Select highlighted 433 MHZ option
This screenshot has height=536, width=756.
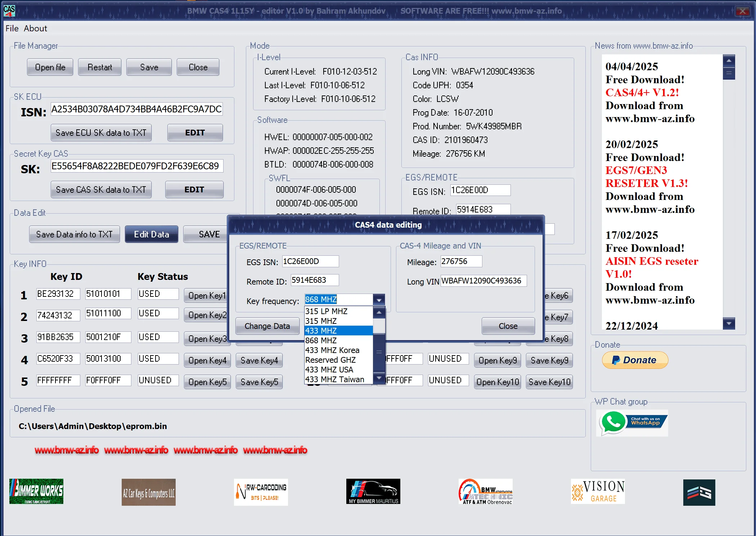(338, 331)
